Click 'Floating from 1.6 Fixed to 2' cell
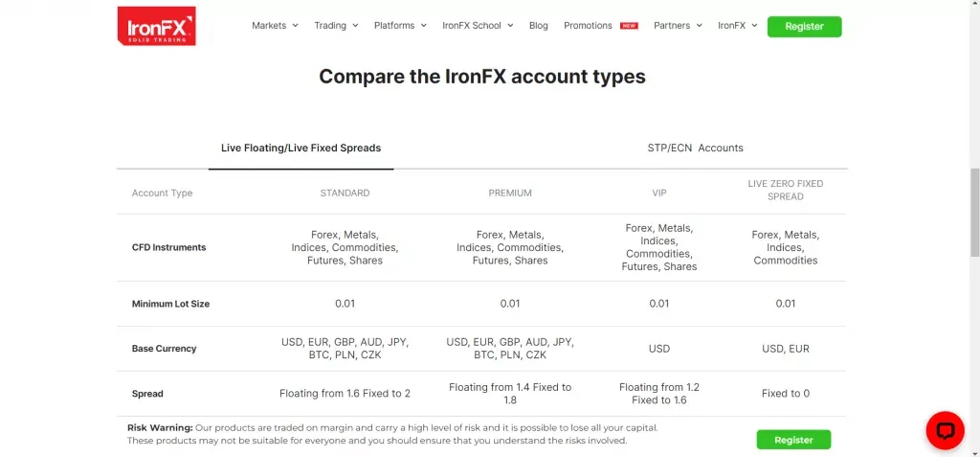The image size is (980, 457). coord(345,394)
